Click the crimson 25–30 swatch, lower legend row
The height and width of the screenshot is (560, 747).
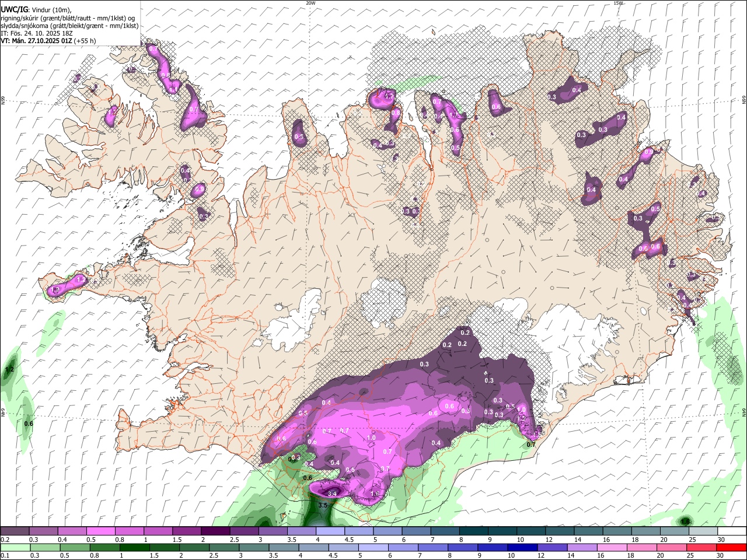[x=701, y=547]
